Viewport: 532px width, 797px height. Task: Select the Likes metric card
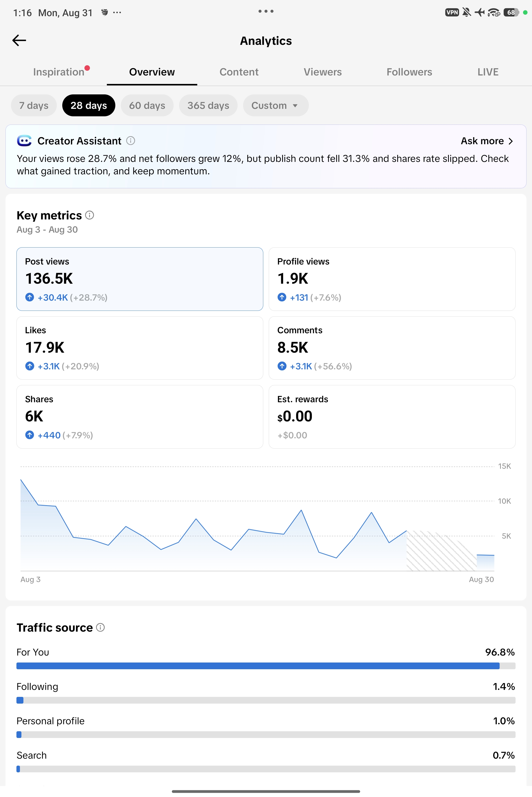(140, 348)
